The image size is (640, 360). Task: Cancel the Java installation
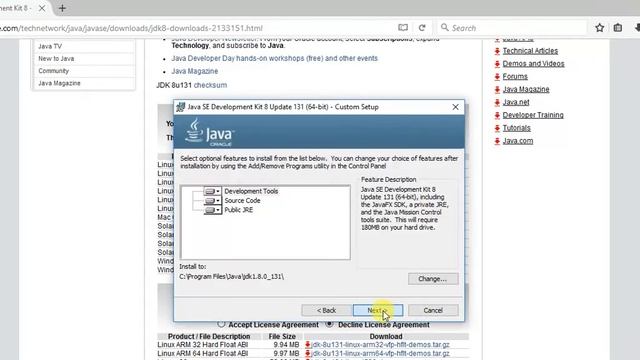tap(433, 310)
